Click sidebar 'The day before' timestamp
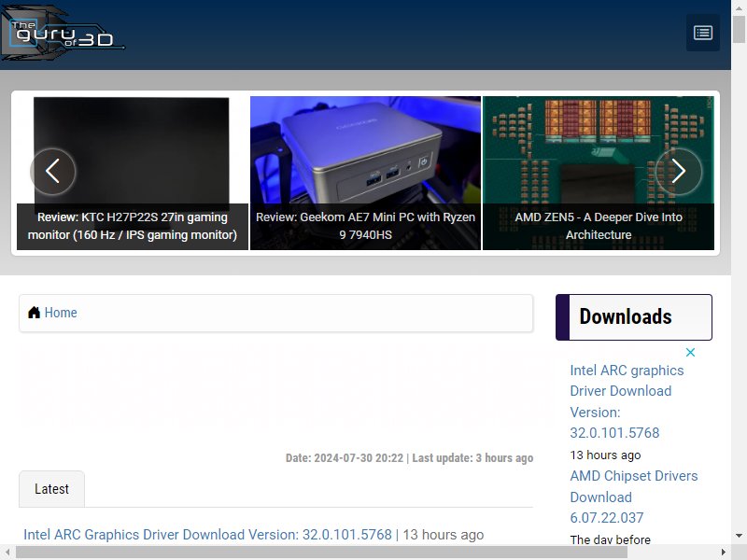The height and width of the screenshot is (560, 747). click(x=611, y=539)
